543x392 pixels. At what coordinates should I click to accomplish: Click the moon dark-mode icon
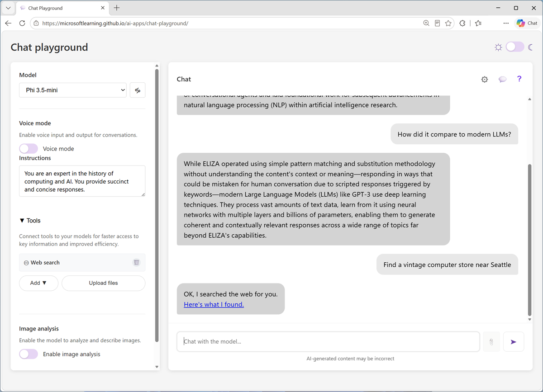pos(531,47)
